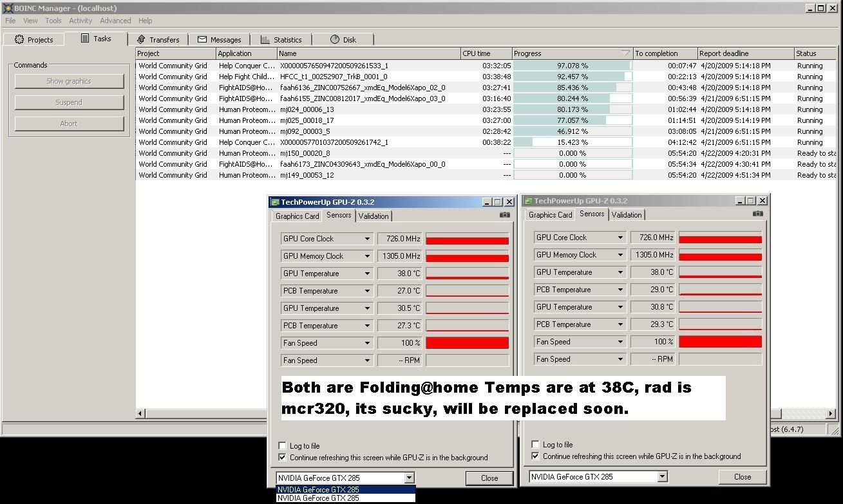This screenshot has height=504, width=843.
Task: Expand Fan Speed percentage dropdown in right GPU-Z
Action: [620, 342]
